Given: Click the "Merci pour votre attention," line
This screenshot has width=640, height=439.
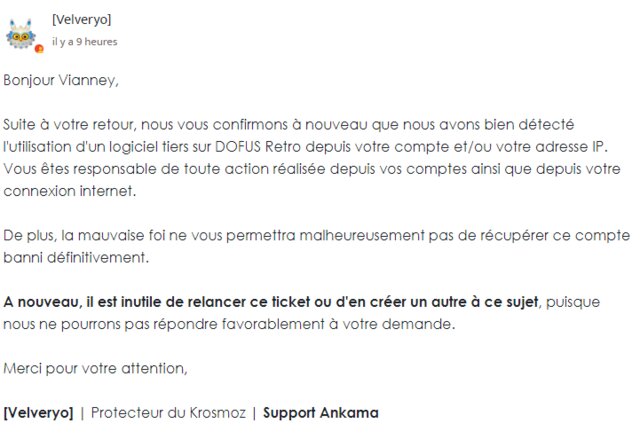Looking at the screenshot, I should click(95, 368).
